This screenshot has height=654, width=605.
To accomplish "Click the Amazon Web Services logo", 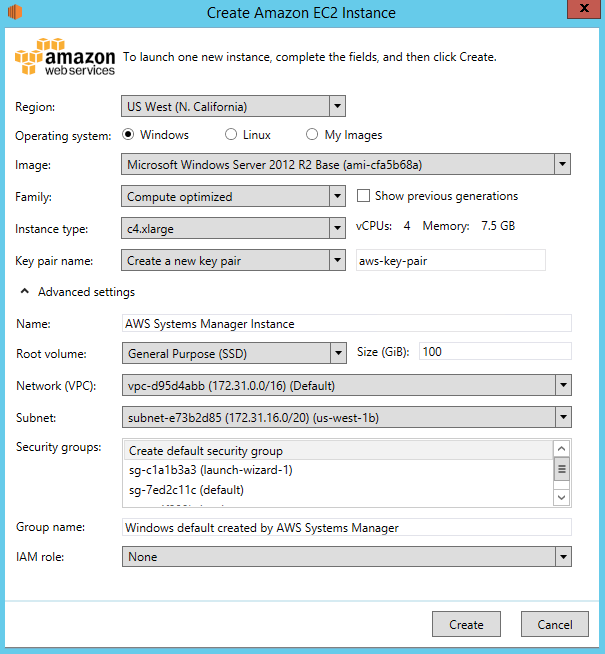I will pyautogui.click(x=65, y=57).
